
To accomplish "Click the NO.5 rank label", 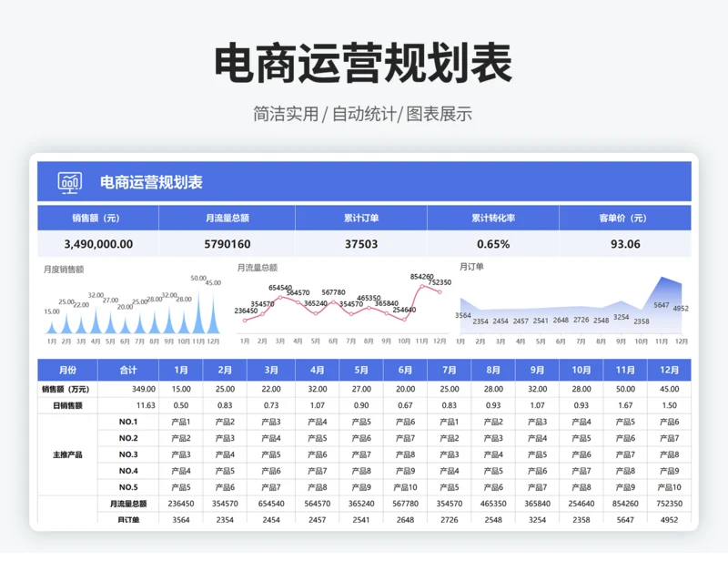I will (x=128, y=487).
